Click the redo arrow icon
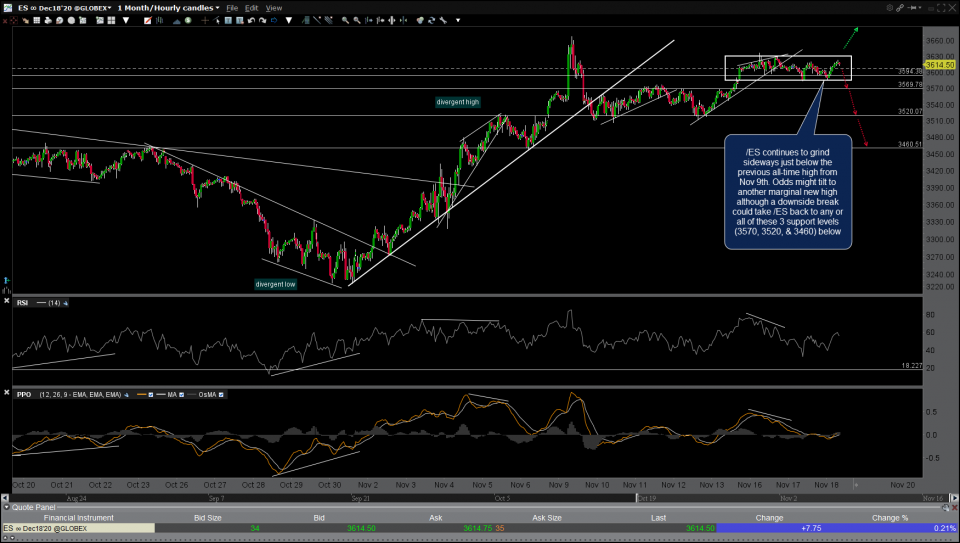The height and width of the screenshot is (543, 960). [263, 20]
